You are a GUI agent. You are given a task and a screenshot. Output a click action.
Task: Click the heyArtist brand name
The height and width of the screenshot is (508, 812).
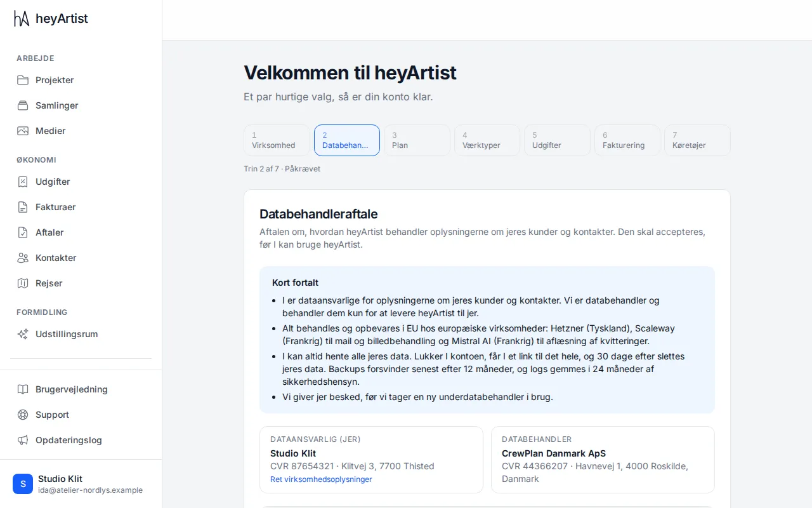click(62, 18)
